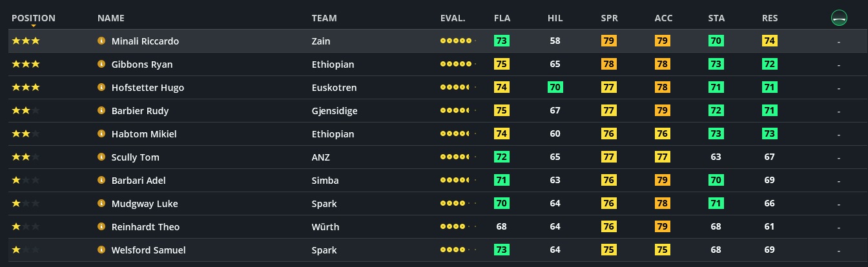Sort by the ACC acceleration column

(663, 18)
